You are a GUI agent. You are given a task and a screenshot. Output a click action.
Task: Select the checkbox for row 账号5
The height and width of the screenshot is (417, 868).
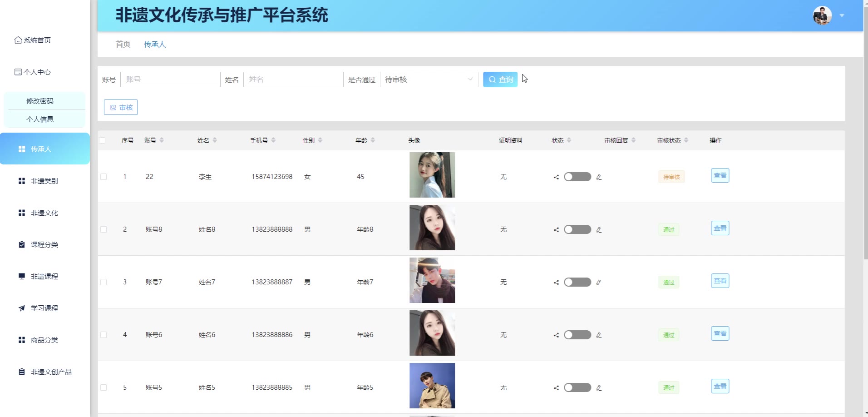(104, 387)
